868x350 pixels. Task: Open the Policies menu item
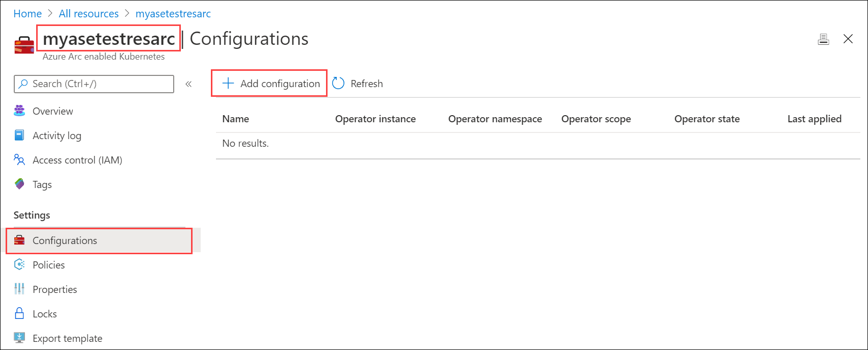point(48,265)
